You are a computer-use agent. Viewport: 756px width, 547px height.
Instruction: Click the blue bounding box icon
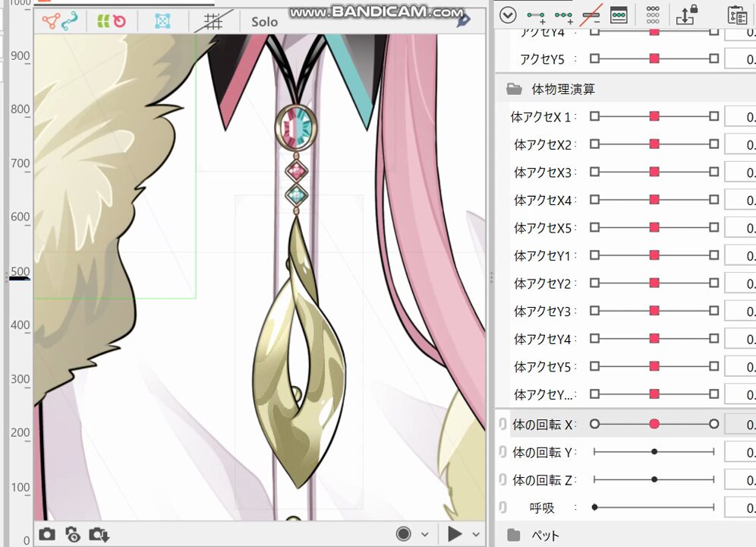pos(163,21)
